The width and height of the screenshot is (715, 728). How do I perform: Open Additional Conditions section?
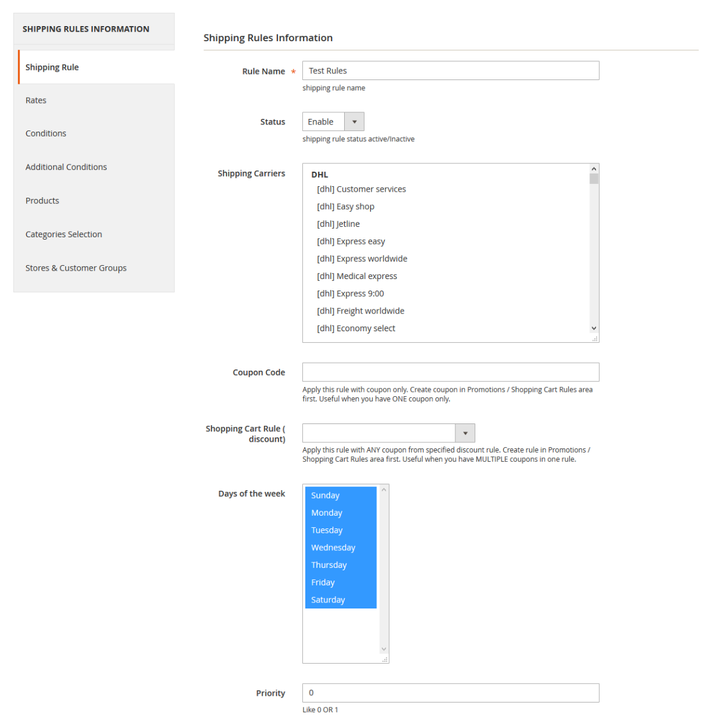pyautogui.click(x=66, y=167)
